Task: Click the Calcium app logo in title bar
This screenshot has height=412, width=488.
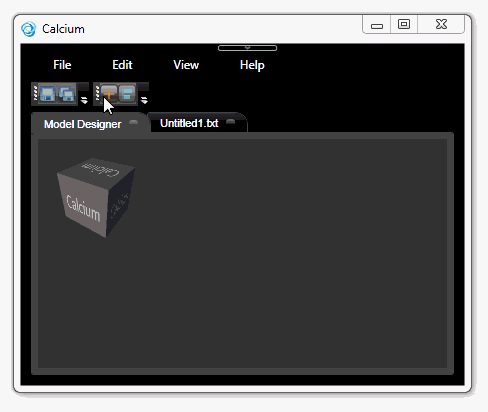Action: (x=28, y=29)
